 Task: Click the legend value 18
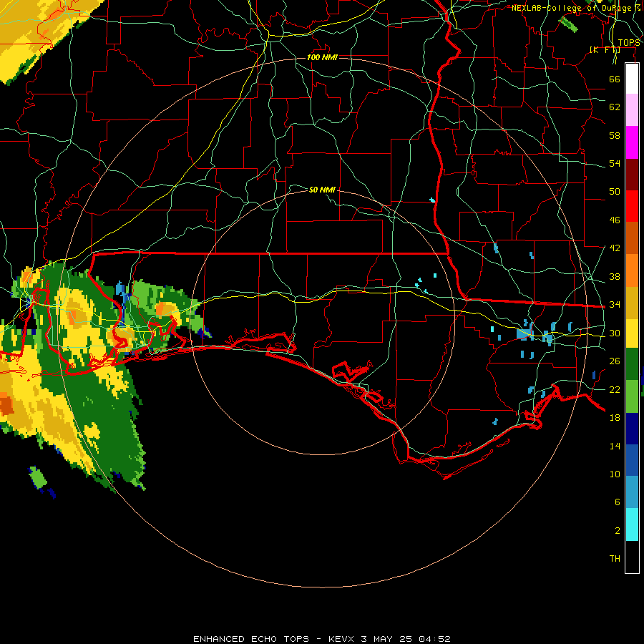[615, 417]
